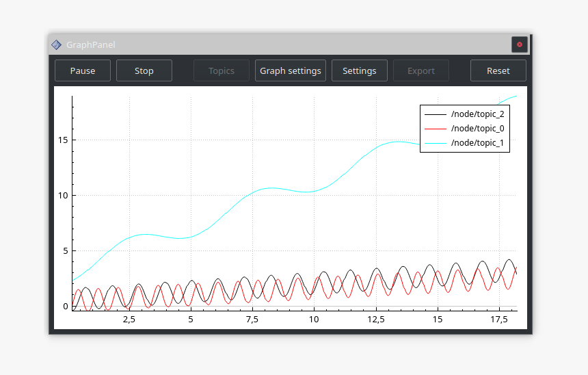The height and width of the screenshot is (375, 588).
Task: Select the /node/topic_2 legend entry
Action: [477, 114]
